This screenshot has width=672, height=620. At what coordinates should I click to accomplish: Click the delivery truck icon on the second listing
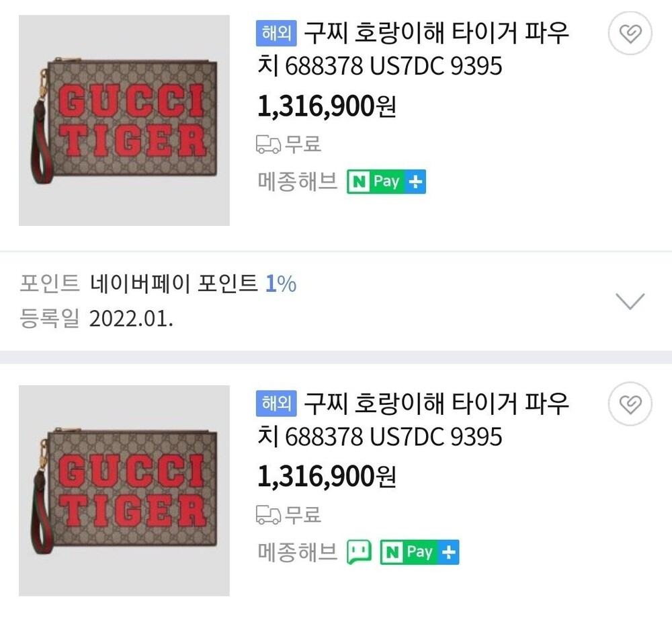[x=269, y=516]
